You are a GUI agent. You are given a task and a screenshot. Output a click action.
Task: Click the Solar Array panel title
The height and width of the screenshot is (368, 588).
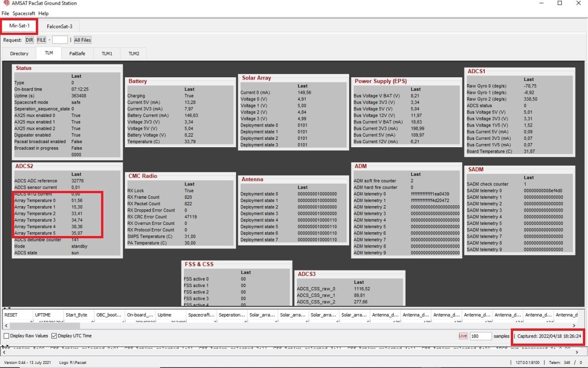point(256,78)
